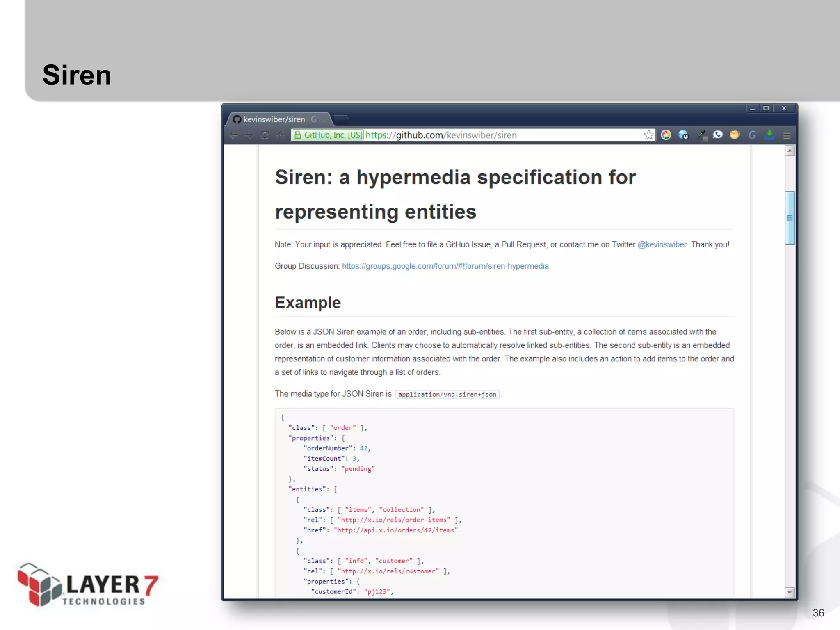Click the blue G extension icon
The height and width of the screenshot is (630, 840).
pyautogui.click(x=752, y=135)
